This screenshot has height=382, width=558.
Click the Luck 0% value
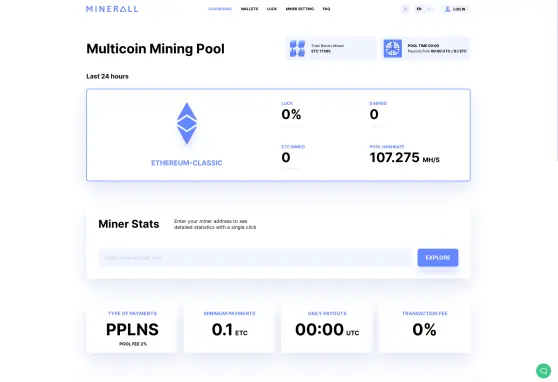point(291,114)
